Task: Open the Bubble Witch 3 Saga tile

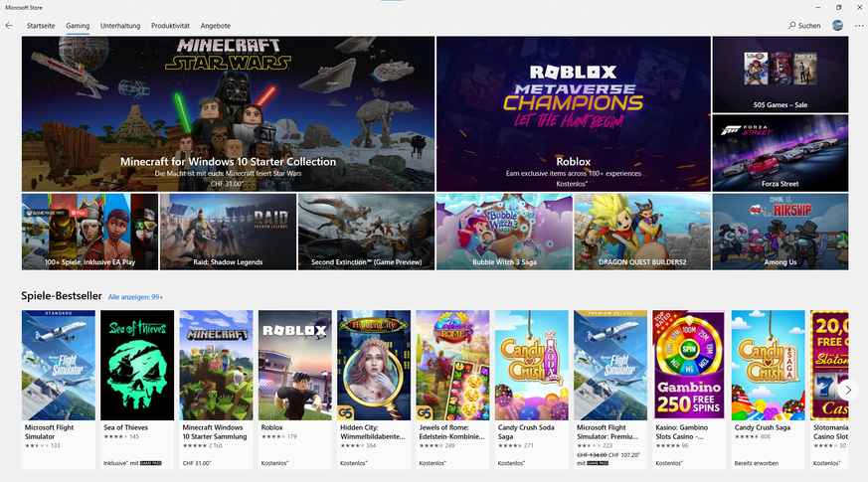Action: (x=504, y=232)
